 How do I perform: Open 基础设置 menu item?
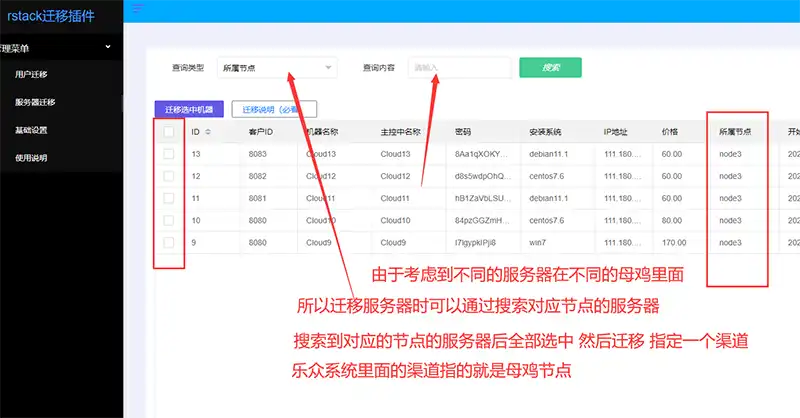click(32, 130)
